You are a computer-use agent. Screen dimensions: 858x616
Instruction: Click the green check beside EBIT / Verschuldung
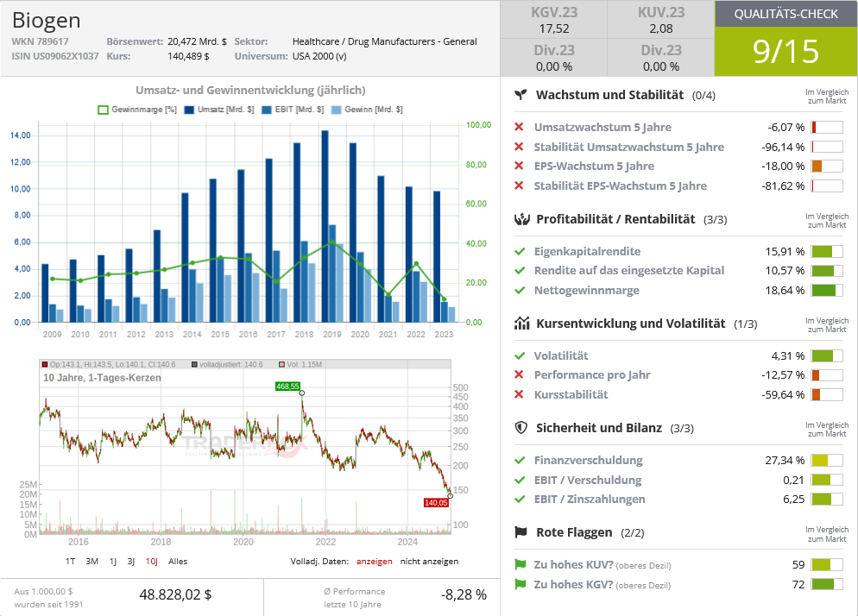pos(520,481)
